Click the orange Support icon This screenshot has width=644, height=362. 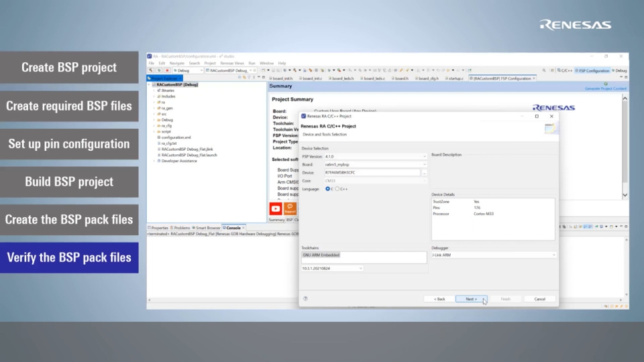290,209
